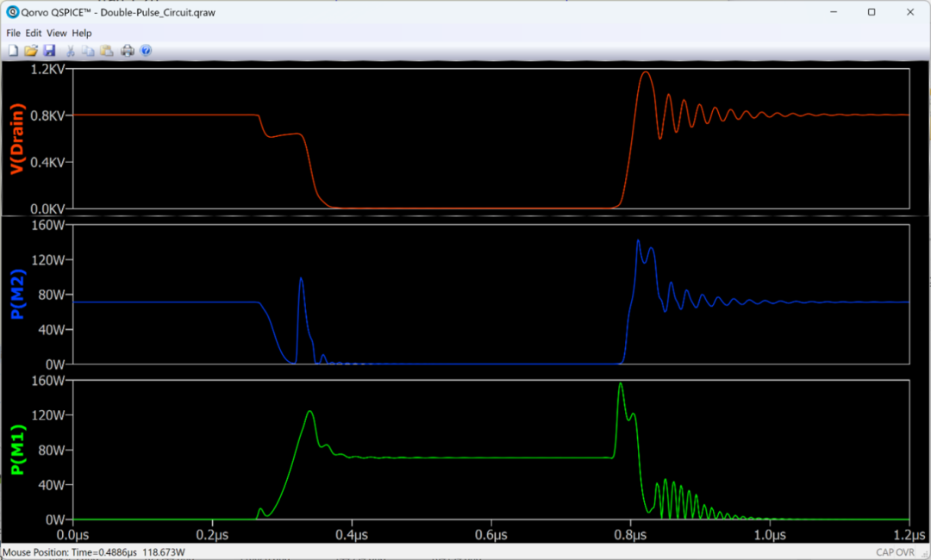This screenshot has width=931, height=560.
Task: Click the 0.4µs time axis label
Action: (x=352, y=534)
